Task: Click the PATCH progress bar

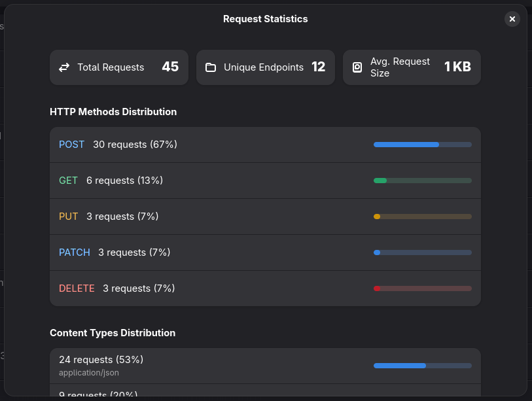Action: [x=423, y=253]
